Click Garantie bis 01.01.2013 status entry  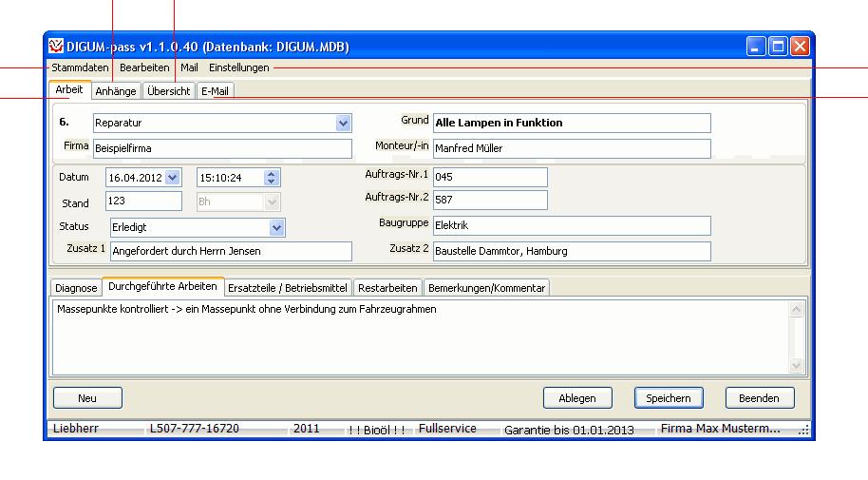click(569, 430)
